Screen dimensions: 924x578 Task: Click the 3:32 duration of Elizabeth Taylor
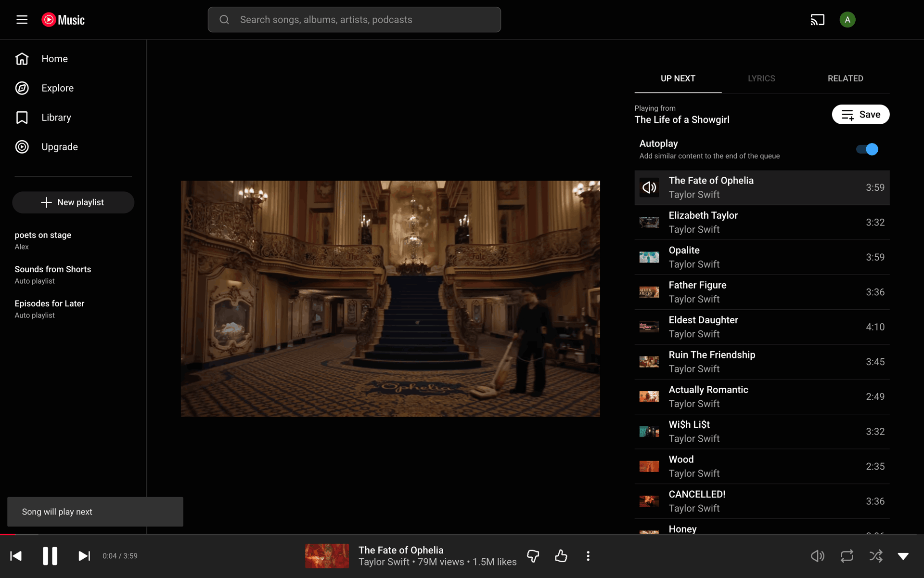(875, 223)
